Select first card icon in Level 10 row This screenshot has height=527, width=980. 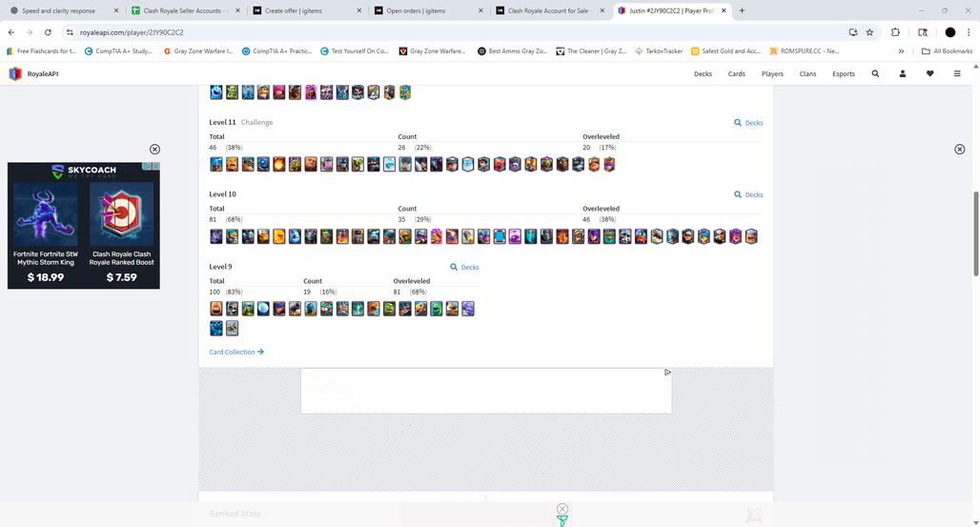216,236
